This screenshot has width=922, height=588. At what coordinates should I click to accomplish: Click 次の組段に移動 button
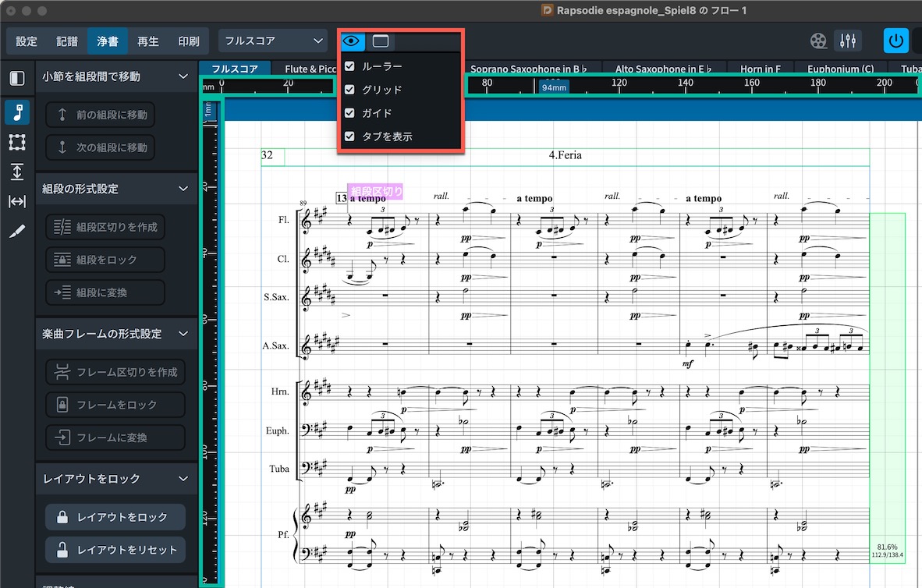[101, 147]
